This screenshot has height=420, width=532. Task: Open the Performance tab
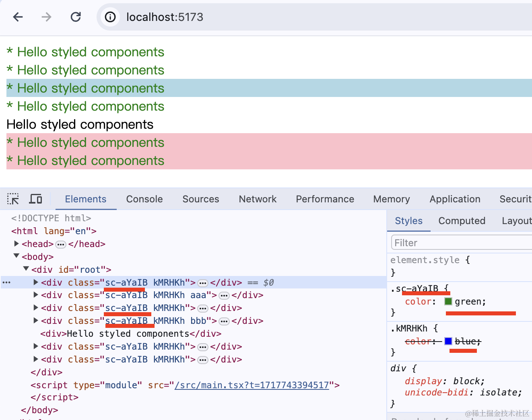(325, 199)
